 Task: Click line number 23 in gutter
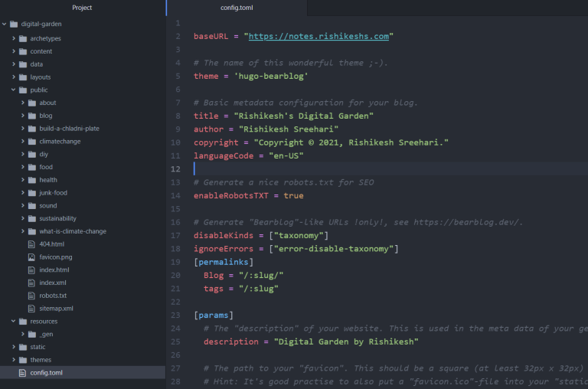click(175, 315)
